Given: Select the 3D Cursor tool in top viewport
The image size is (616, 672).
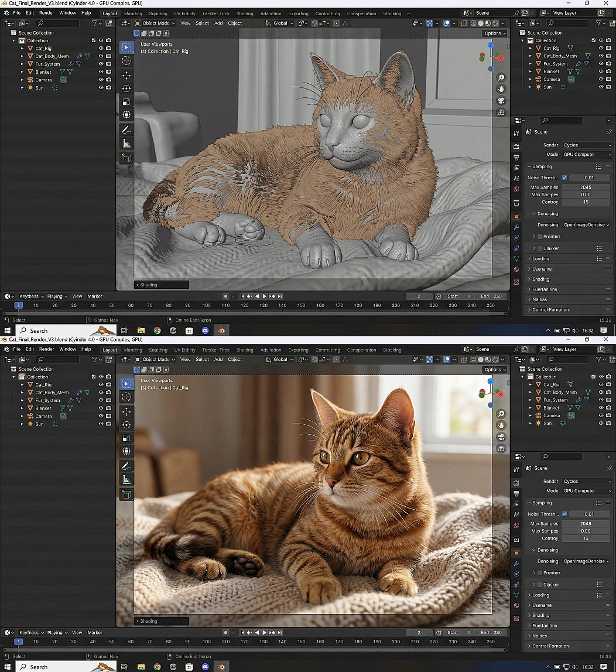Looking at the screenshot, I should pos(126,60).
